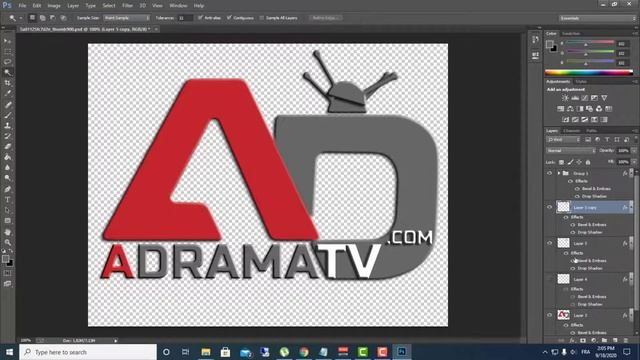Switch to the Channels tab
Viewport: 640px width, 360px height.
[x=571, y=131]
